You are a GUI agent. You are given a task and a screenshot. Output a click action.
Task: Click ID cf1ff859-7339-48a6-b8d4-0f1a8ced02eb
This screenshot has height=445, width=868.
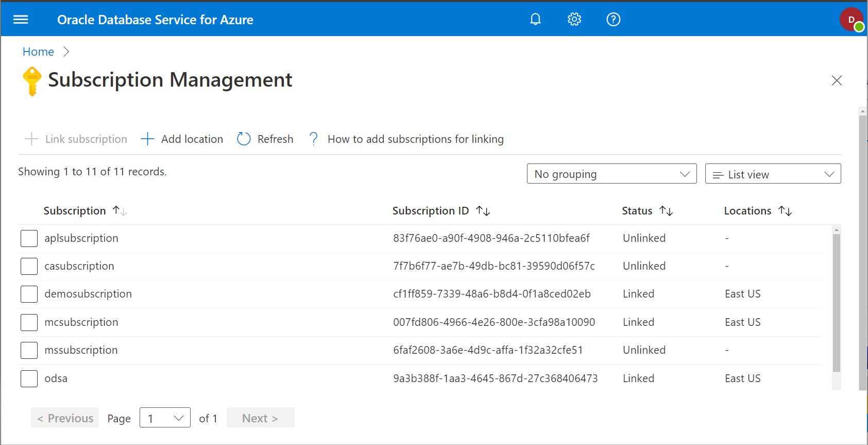tap(492, 294)
